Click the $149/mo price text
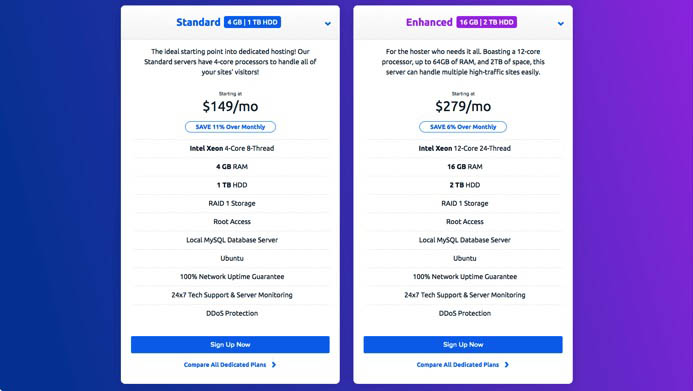 [230, 106]
